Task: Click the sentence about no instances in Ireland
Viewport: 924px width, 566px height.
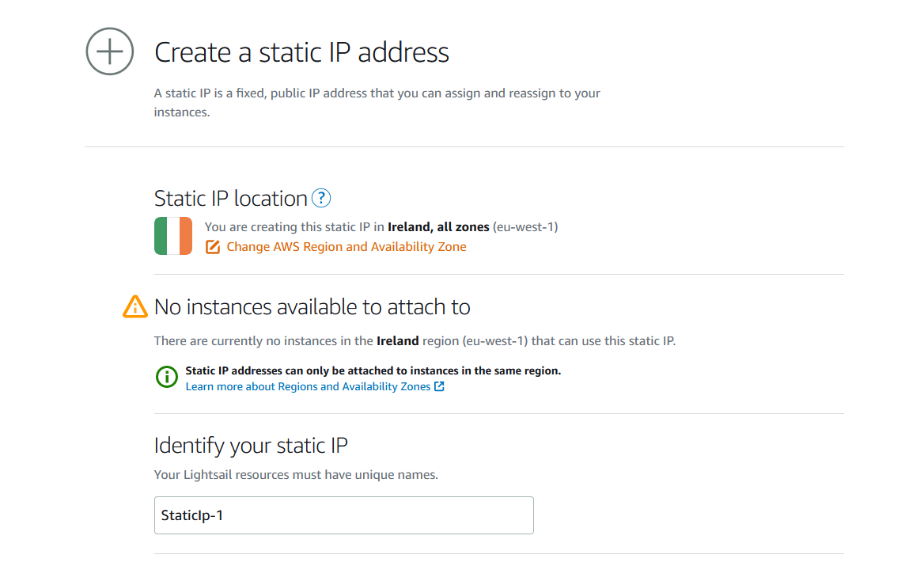Action: [415, 340]
